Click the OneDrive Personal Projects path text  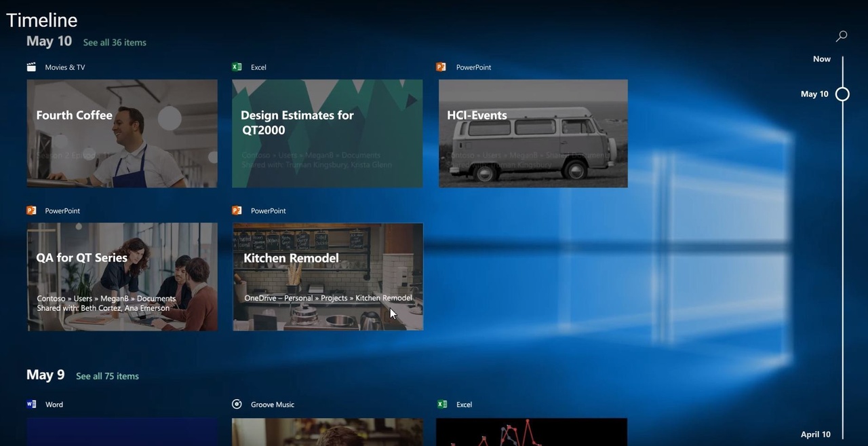(328, 298)
